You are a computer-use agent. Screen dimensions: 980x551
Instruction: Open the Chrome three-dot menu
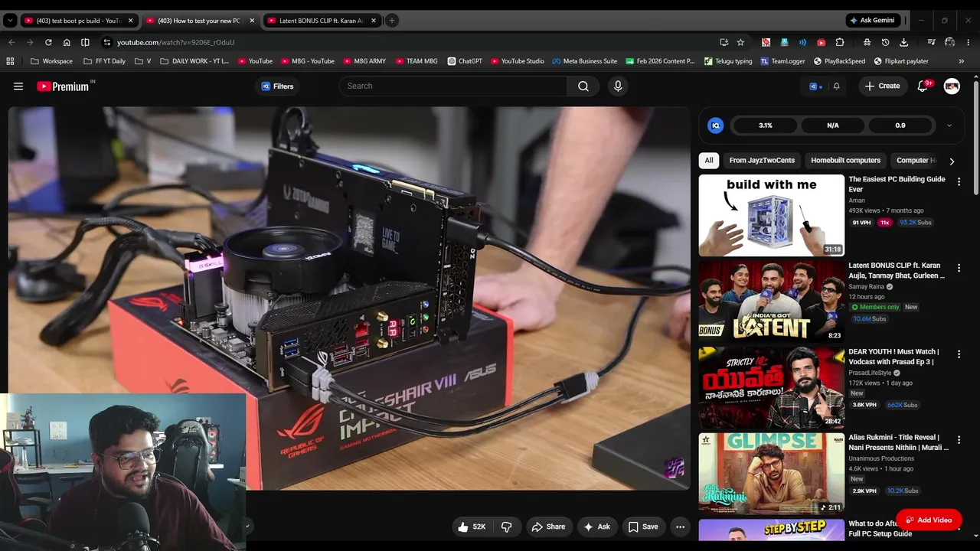tap(969, 42)
